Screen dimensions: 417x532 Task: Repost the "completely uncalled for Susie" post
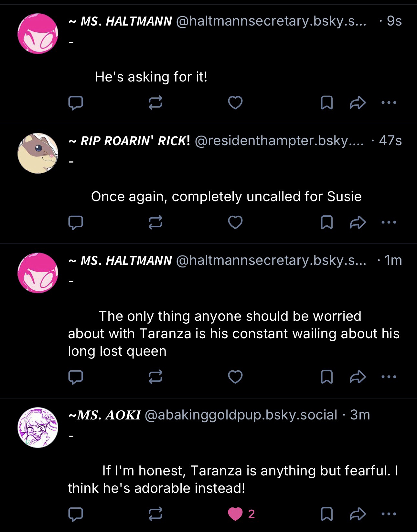155,223
